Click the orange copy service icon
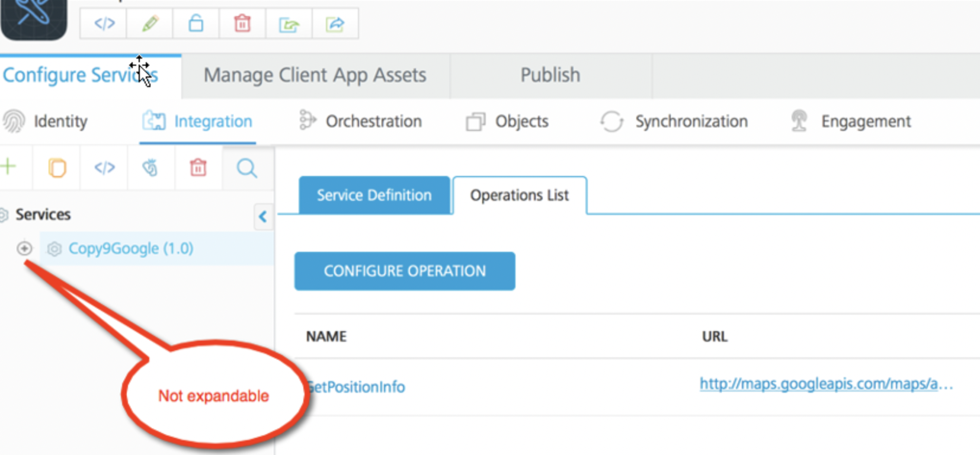Viewport: 980px width, 455px height. coord(57,168)
